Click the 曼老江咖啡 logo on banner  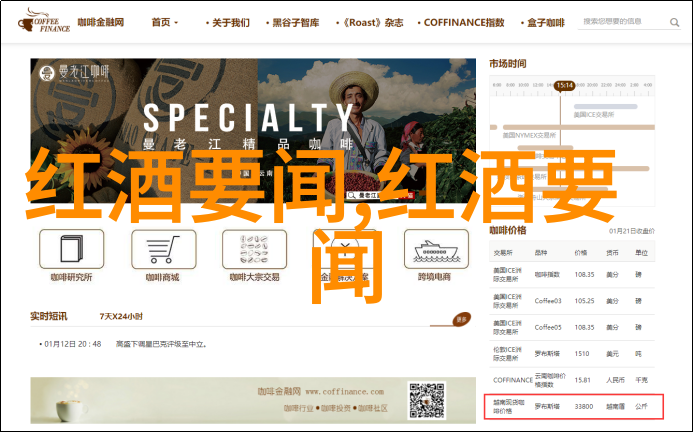point(74,73)
